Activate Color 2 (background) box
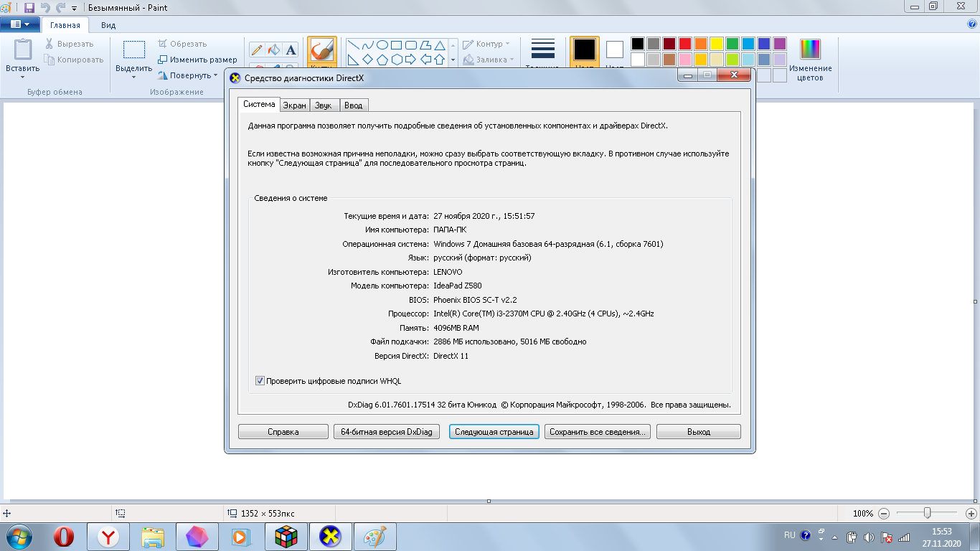The image size is (980, 551). point(615,50)
